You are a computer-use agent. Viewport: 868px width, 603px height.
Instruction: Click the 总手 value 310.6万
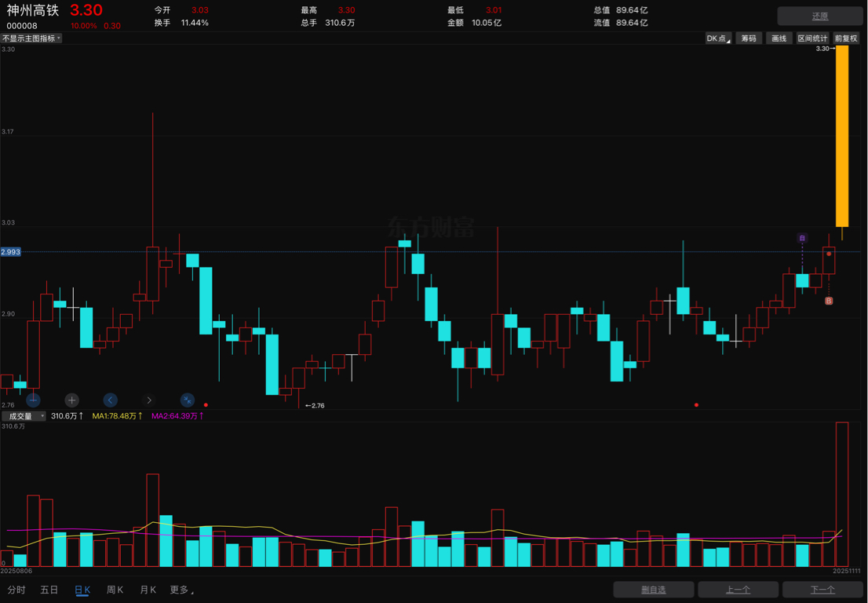click(x=340, y=23)
